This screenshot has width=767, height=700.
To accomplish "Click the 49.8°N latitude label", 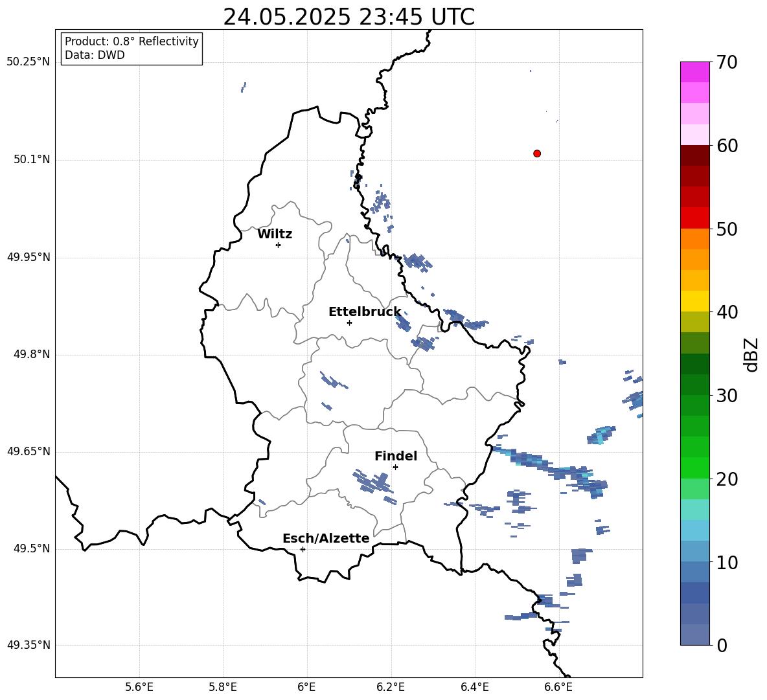I will [x=32, y=354].
